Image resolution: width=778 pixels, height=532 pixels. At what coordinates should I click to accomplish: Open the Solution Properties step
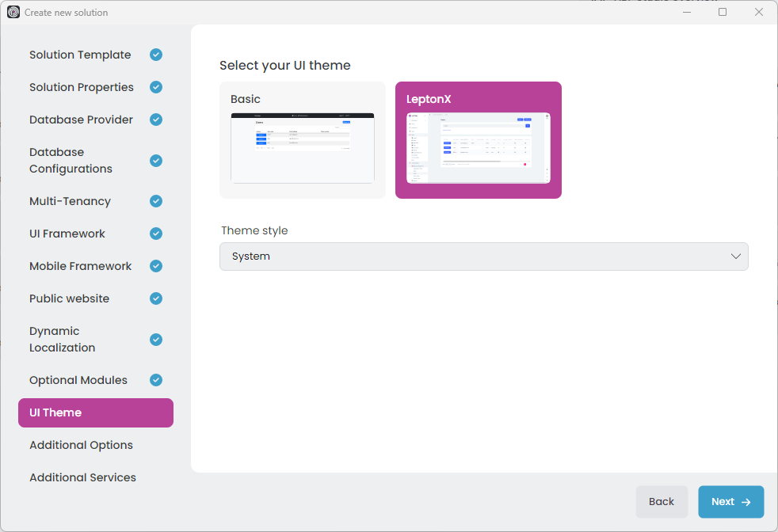pos(96,87)
